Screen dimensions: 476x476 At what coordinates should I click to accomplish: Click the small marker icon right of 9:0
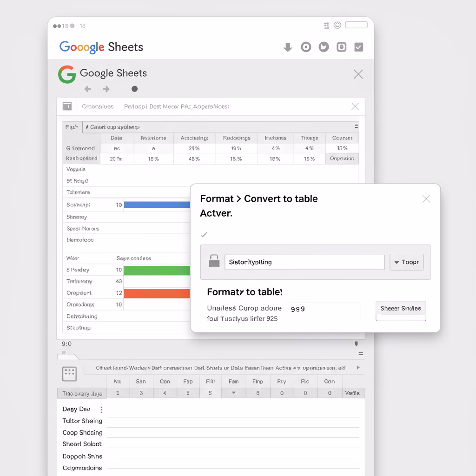(x=357, y=344)
